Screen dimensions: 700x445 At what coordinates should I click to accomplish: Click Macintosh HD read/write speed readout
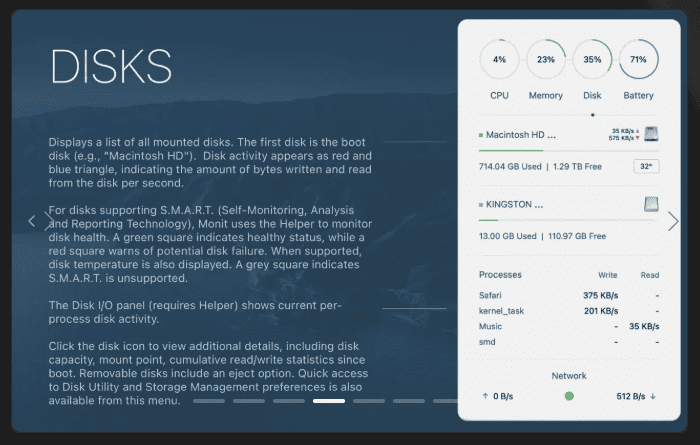(x=624, y=134)
